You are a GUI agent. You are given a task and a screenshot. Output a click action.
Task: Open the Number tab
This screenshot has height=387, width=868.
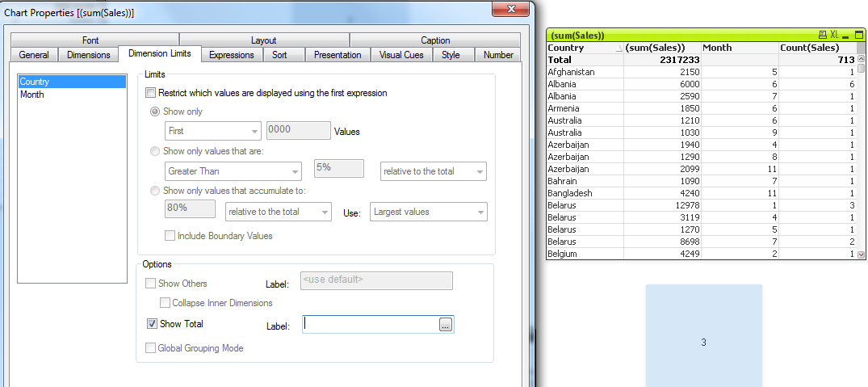click(x=498, y=55)
